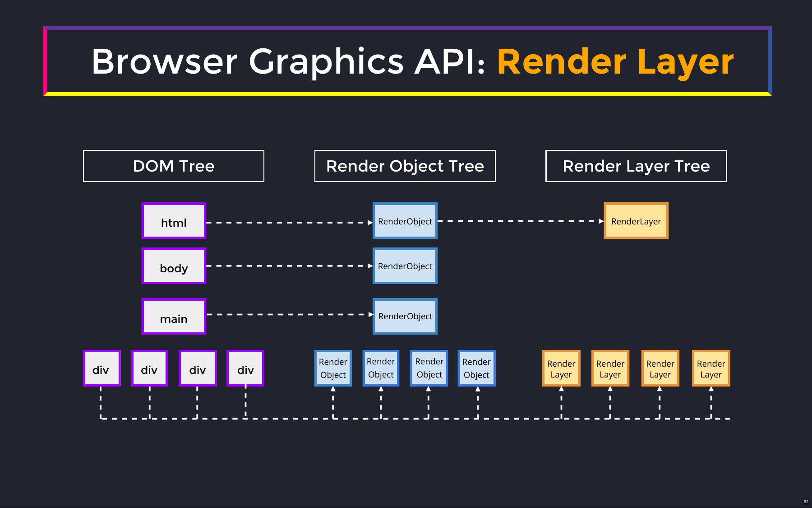Click the "Render Layer Tree" header box
The width and height of the screenshot is (812, 508).
pyautogui.click(x=636, y=166)
